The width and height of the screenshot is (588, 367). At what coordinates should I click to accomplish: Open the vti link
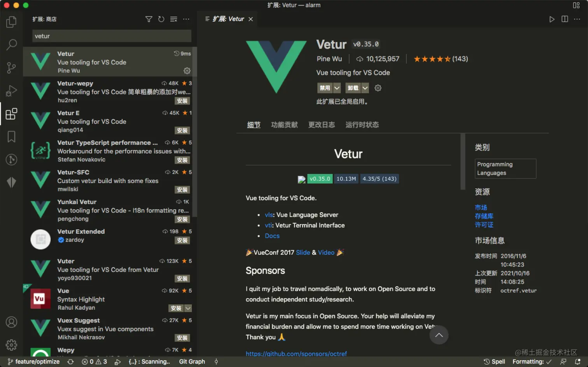click(x=268, y=225)
